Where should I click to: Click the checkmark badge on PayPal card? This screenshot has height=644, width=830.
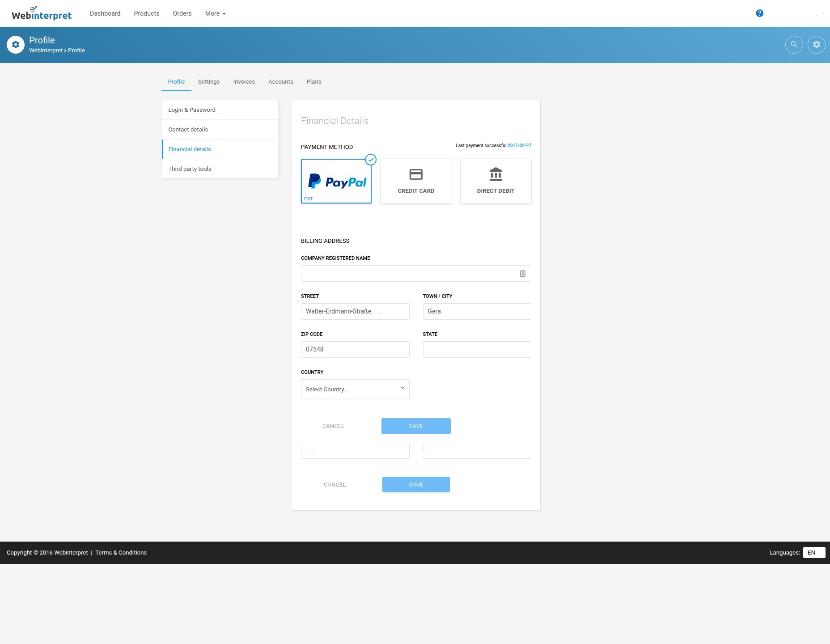pyautogui.click(x=371, y=160)
